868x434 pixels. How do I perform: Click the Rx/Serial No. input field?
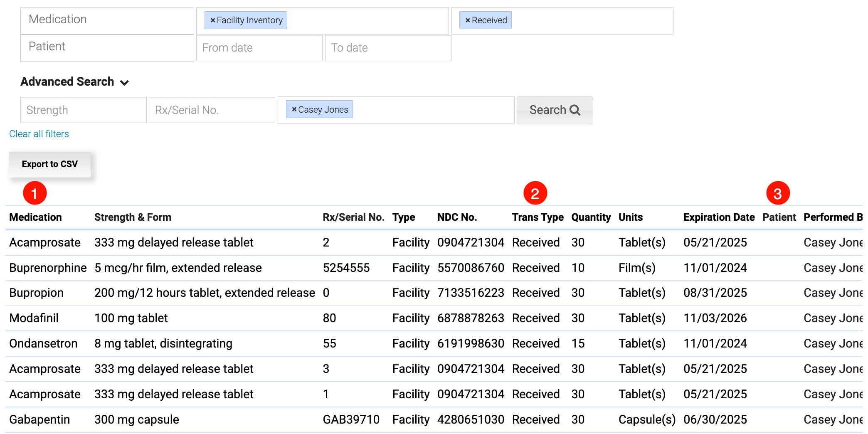click(x=212, y=110)
